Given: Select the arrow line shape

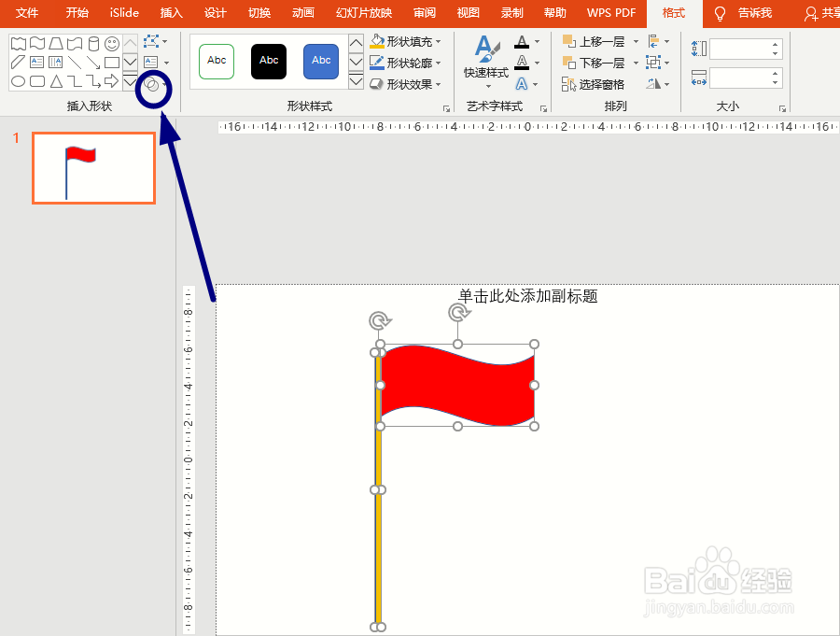Looking at the screenshot, I should pyautogui.click(x=93, y=63).
